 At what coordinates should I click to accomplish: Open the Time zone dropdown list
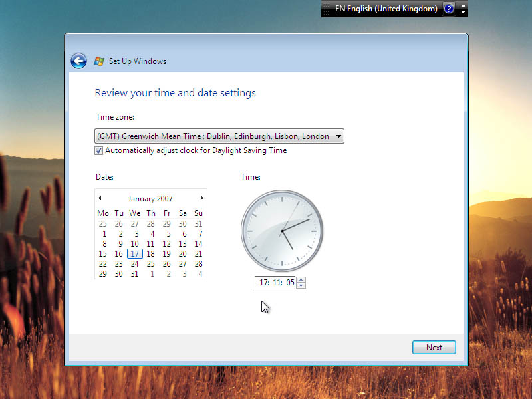coord(219,136)
